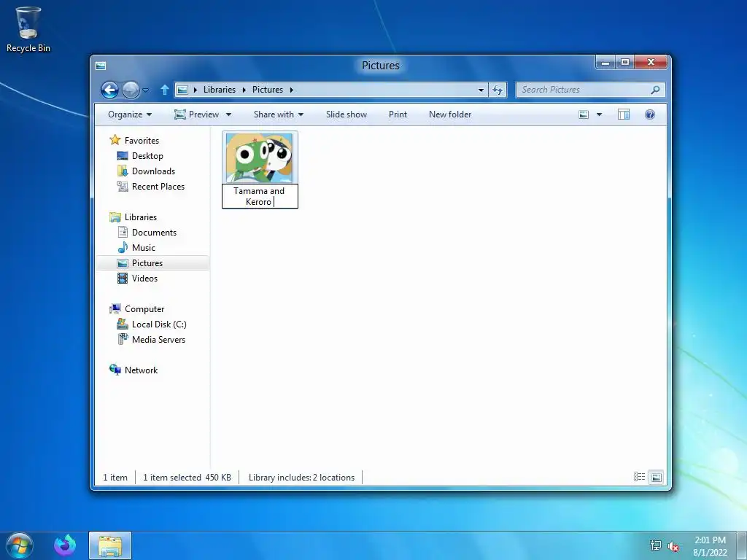The image size is (747, 560).
Task: Click the Music note icon in the sidebar
Action: [x=123, y=248]
